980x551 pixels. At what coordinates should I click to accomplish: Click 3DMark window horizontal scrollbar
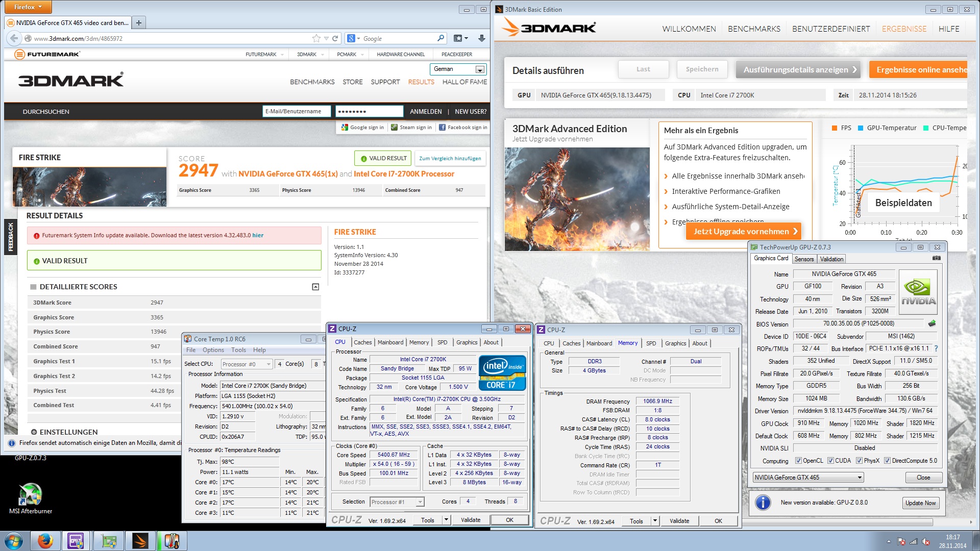pyautogui.click(x=837, y=522)
